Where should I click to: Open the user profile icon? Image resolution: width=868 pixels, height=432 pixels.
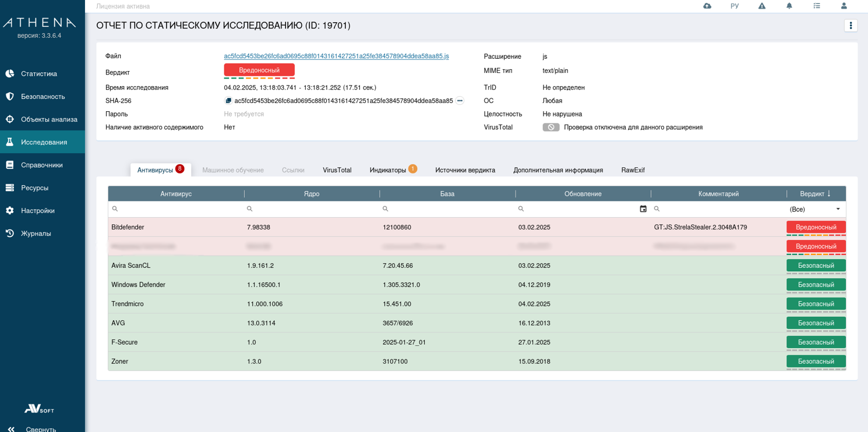coord(844,6)
